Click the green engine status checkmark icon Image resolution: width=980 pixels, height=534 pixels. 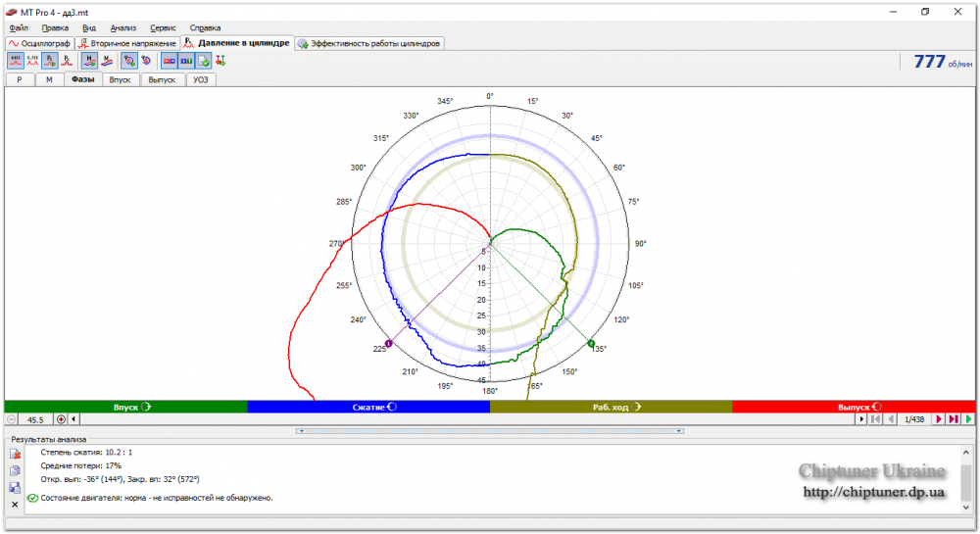32,498
